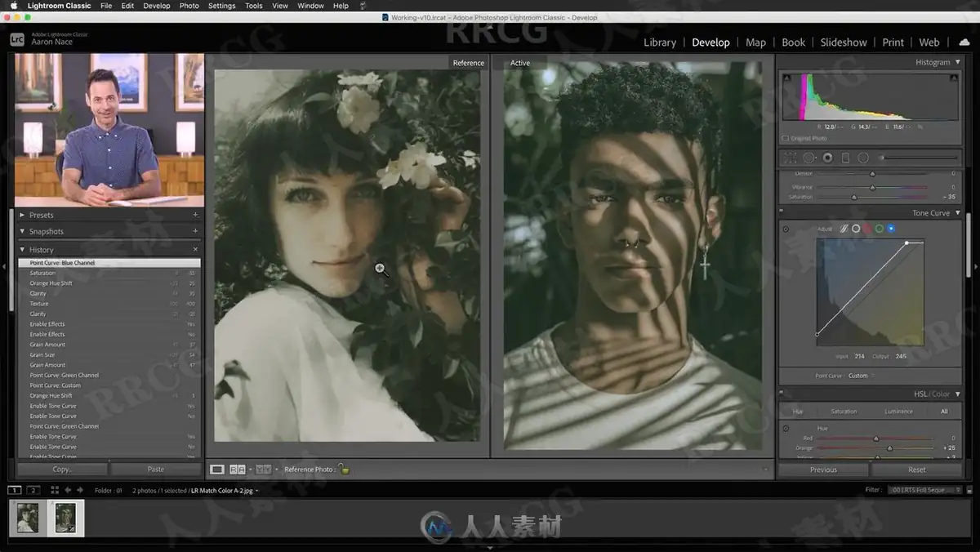The image size is (980, 552).
Task: Select first filmstrip thumbnail of woman
Action: pos(27,518)
